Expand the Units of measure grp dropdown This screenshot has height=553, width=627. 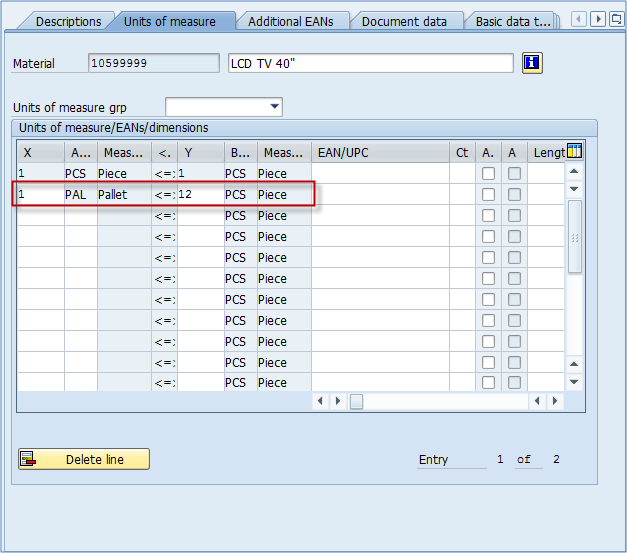coord(275,107)
